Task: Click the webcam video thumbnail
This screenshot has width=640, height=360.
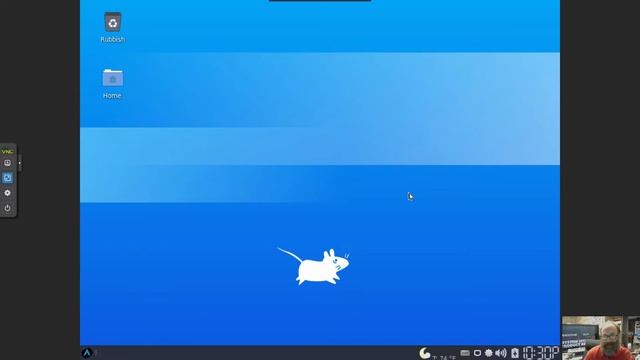Action: pos(600,338)
